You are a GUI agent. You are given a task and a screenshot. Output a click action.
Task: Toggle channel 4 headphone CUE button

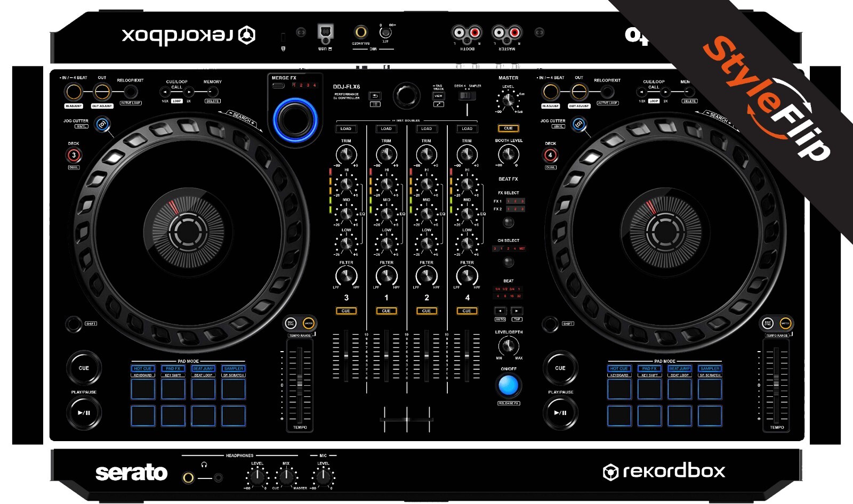tap(467, 311)
